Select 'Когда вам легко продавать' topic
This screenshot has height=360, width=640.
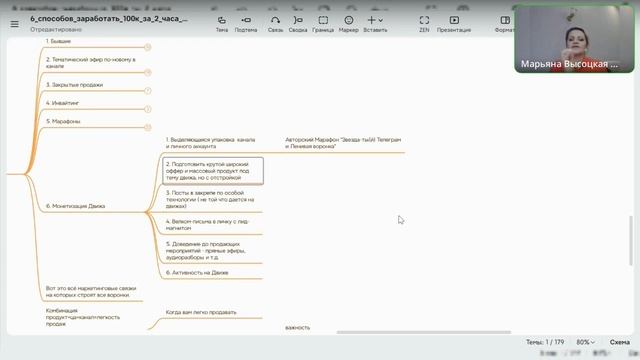[x=201, y=312]
